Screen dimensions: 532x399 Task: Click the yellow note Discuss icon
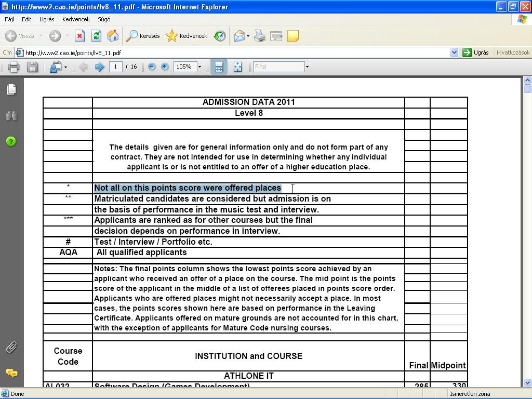click(x=293, y=36)
